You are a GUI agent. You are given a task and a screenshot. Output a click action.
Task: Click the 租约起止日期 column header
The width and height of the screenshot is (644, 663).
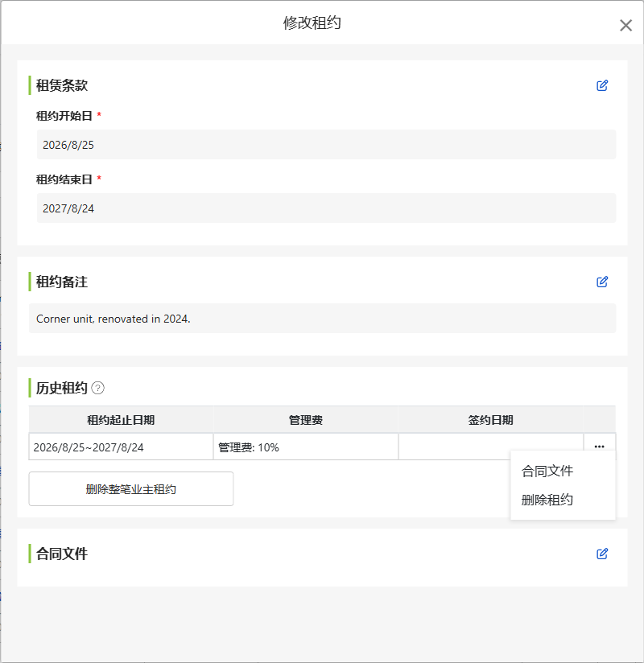click(x=121, y=420)
